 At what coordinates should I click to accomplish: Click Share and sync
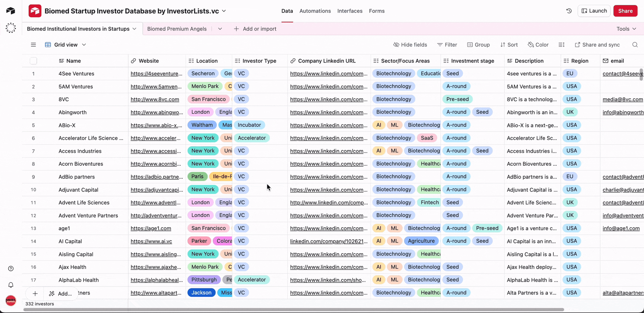click(597, 45)
